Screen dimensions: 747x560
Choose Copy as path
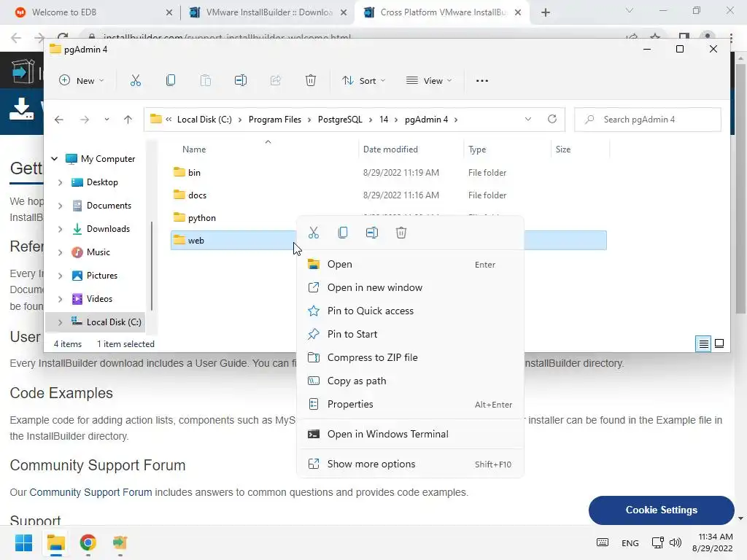tap(410, 381)
